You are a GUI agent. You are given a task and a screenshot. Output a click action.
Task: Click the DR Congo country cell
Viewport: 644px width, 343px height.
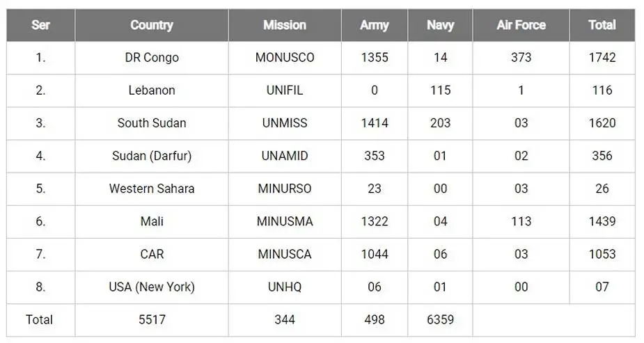coord(151,58)
